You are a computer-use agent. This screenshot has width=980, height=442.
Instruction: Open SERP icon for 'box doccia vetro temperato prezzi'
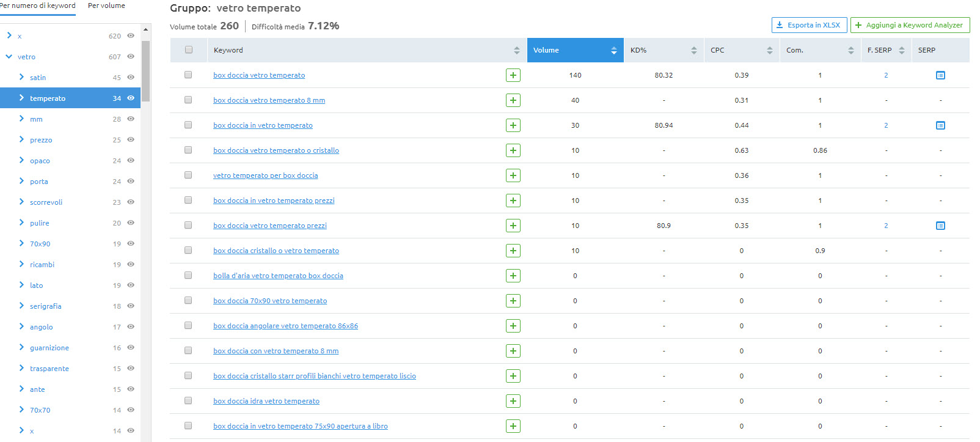coord(940,226)
